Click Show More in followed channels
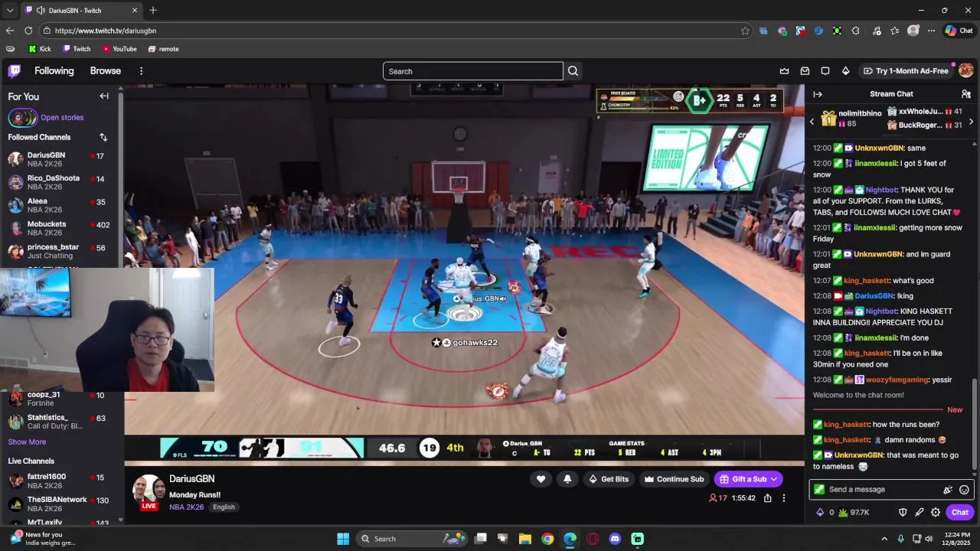This screenshot has height=551, width=980. [27, 442]
